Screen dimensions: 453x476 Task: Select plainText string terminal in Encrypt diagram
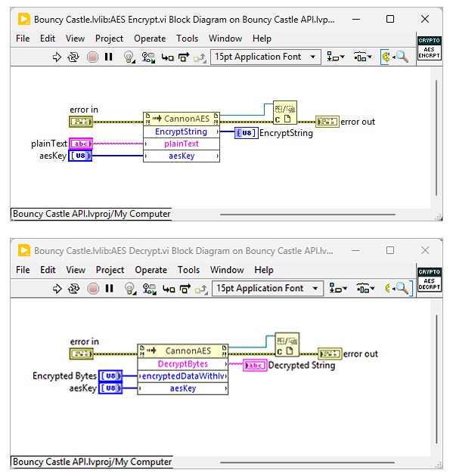pyautogui.click(x=81, y=144)
